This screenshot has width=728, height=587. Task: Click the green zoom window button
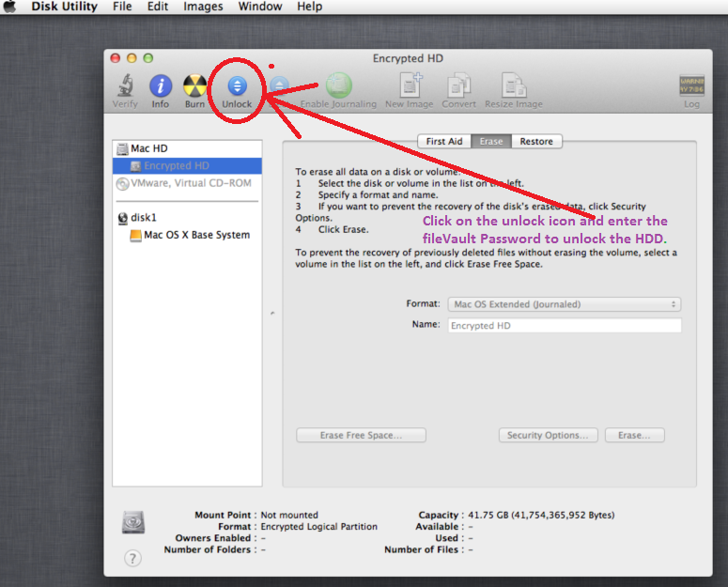pyautogui.click(x=148, y=58)
